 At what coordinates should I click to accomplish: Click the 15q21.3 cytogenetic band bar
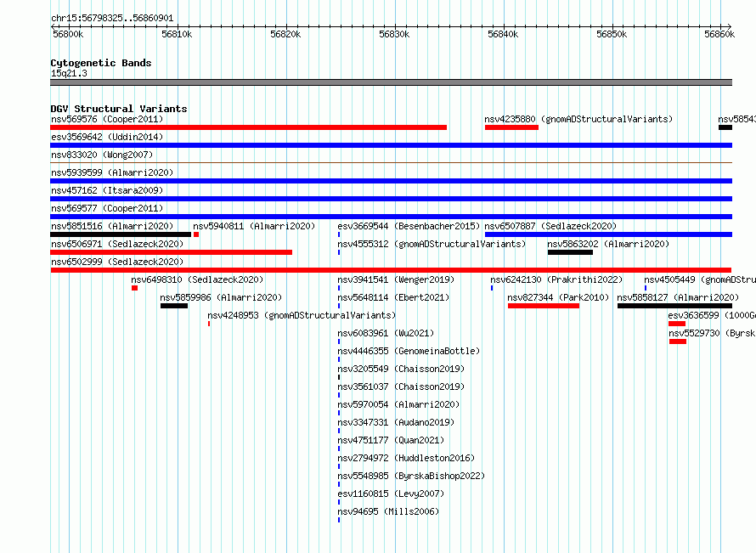[391, 82]
